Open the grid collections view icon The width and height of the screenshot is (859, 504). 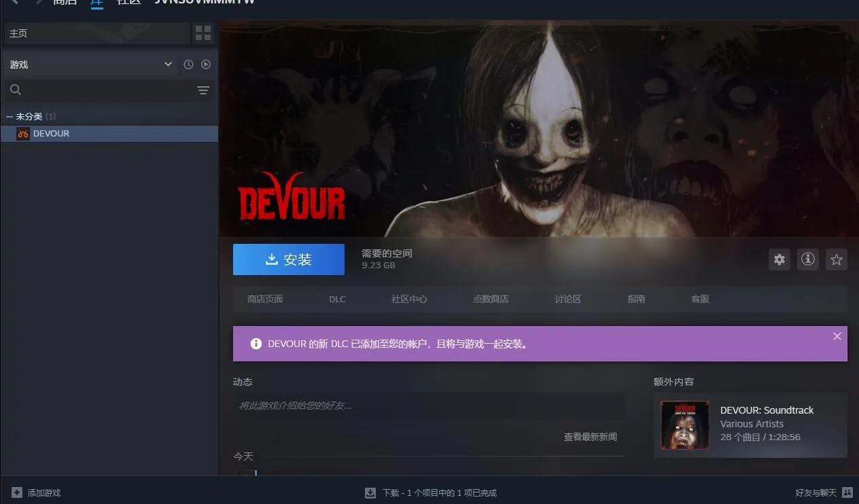click(x=203, y=33)
